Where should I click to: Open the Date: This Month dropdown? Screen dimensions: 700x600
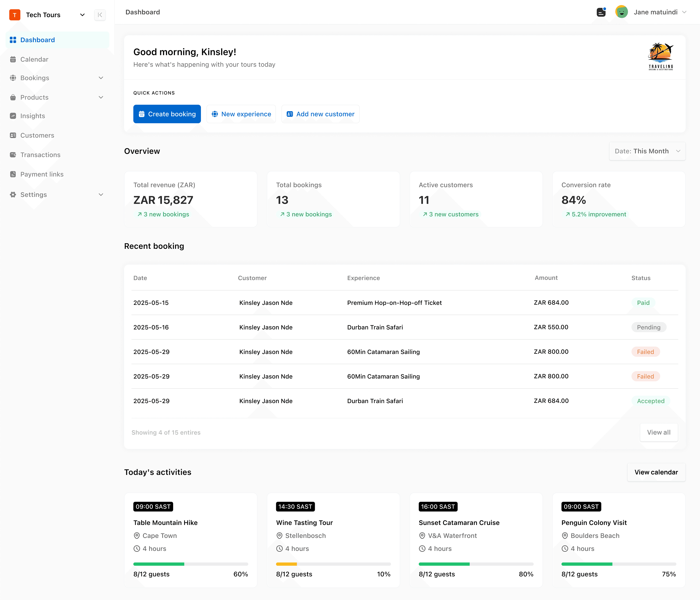(647, 151)
